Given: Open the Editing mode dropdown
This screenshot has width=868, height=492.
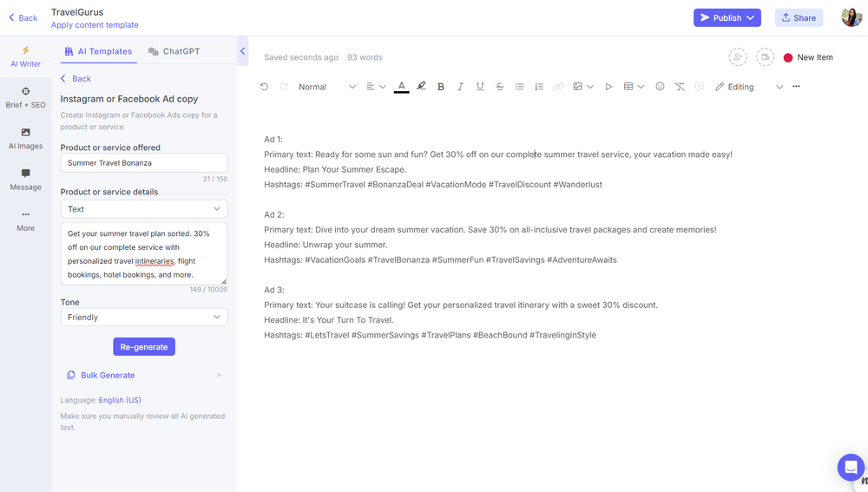Looking at the screenshot, I should (x=749, y=87).
